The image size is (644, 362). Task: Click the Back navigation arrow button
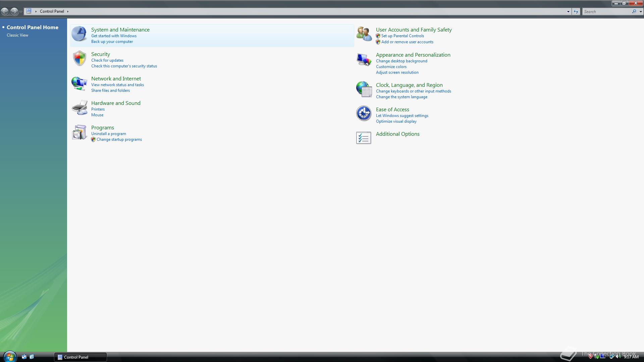tap(5, 11)
